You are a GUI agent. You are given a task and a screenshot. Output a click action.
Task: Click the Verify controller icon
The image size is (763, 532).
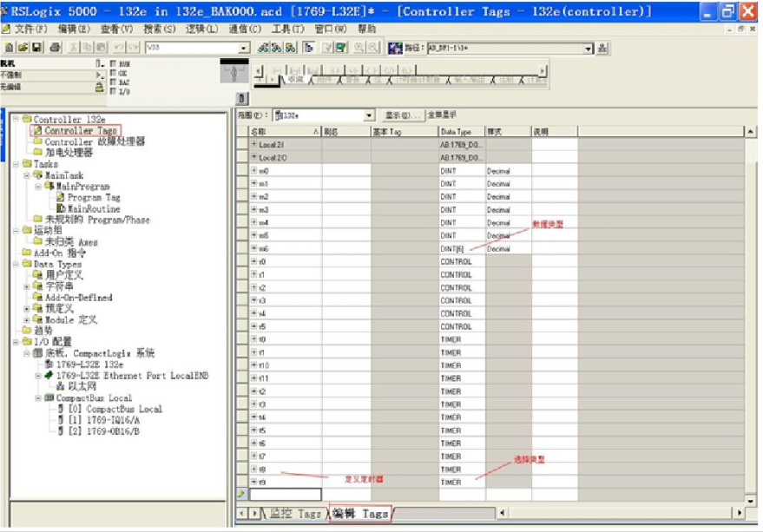[x=341, y=47]
